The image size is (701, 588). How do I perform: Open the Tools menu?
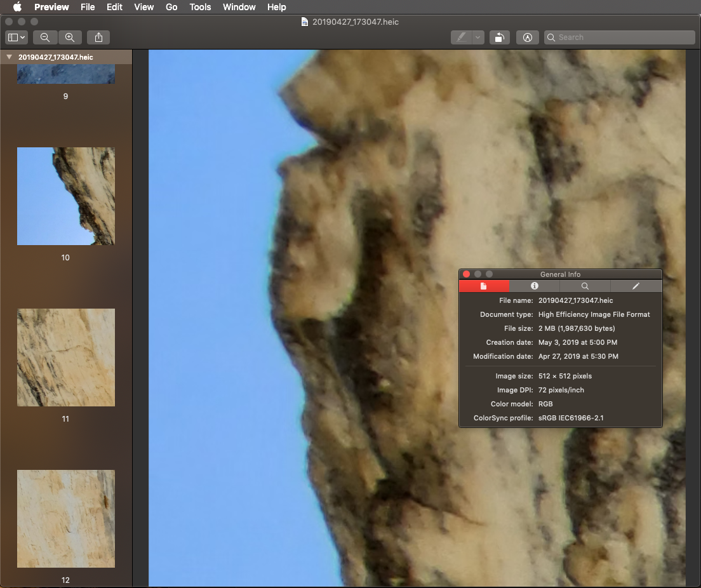click(200, 7)
